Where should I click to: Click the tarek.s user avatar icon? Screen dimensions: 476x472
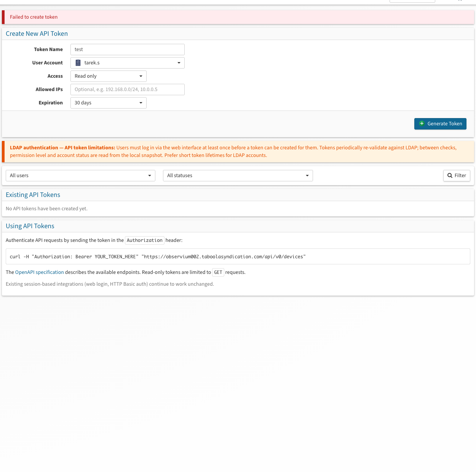point(78,63)
